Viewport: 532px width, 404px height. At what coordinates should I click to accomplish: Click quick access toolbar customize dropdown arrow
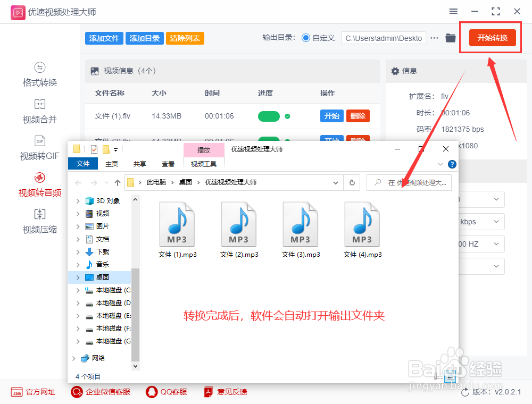115,149
